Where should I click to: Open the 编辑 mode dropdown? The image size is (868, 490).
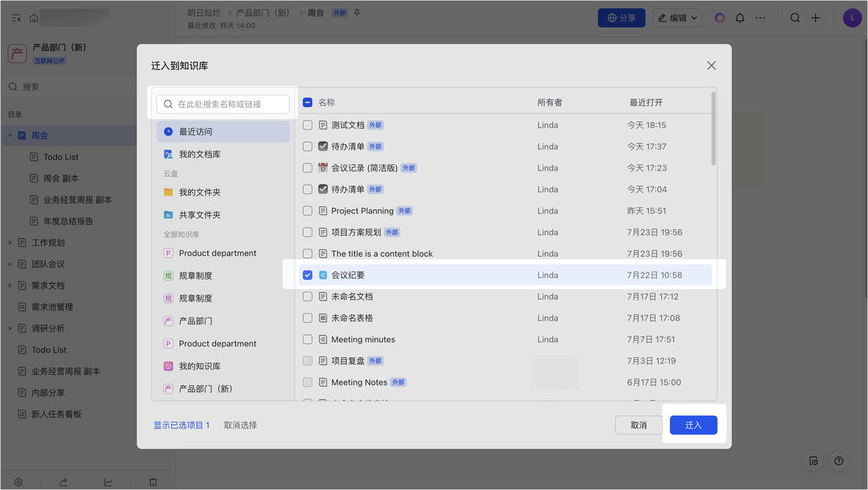[677, 18]
